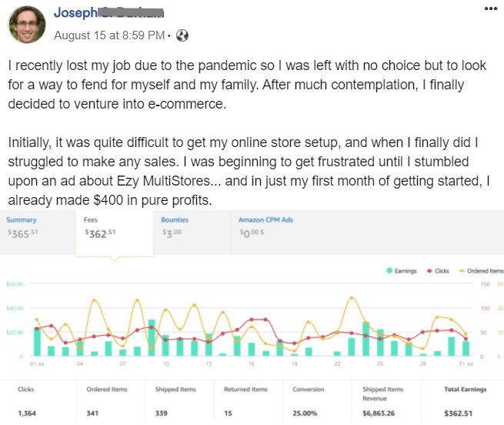Toggle the Clicks legend series
The height and width of the screenshot is (425, 504).
439,270
